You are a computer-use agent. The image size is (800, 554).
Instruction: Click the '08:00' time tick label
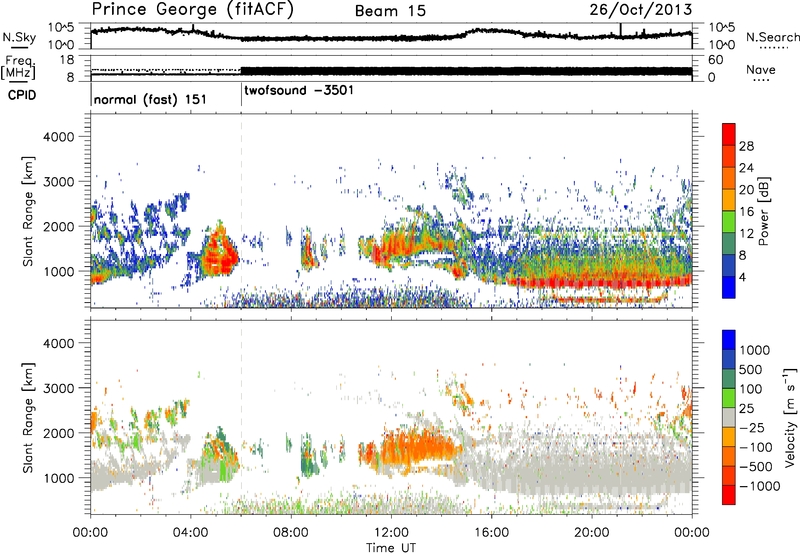[x=291, y=533]
